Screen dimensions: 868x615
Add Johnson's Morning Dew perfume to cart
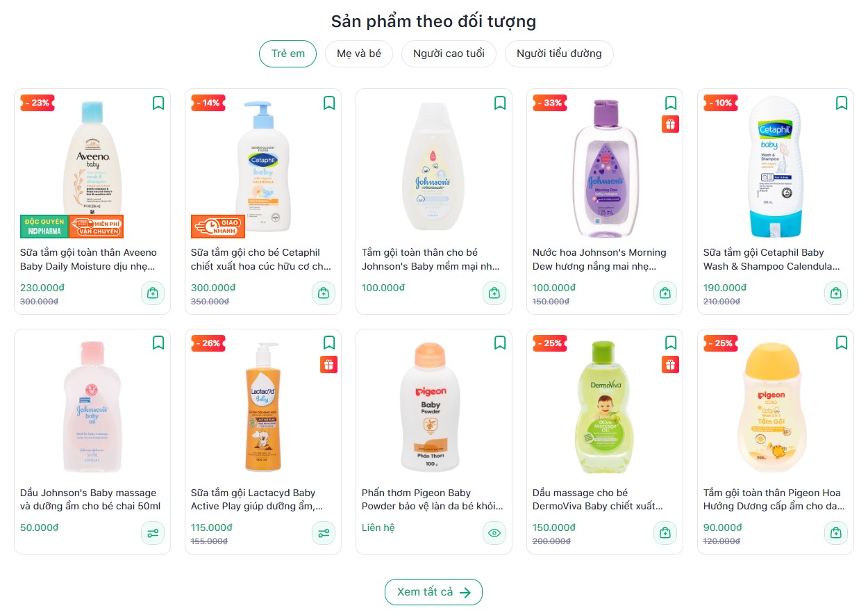click(665, 293)
